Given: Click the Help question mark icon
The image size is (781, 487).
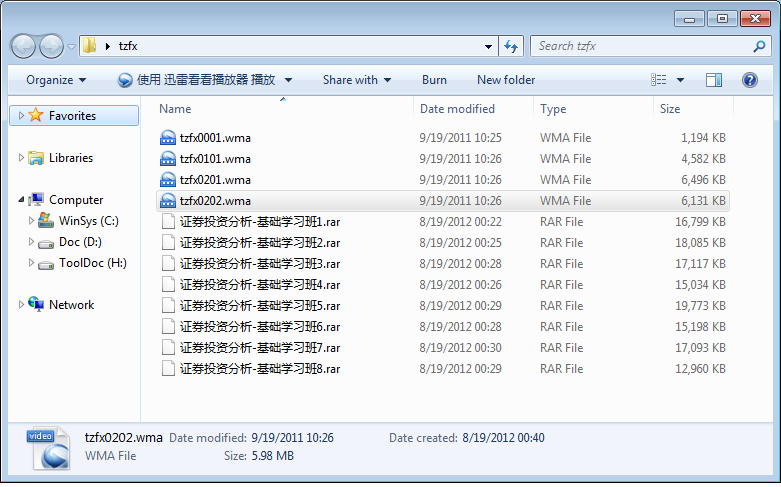Looking at the screenshot, I should [x=749, y=80].
